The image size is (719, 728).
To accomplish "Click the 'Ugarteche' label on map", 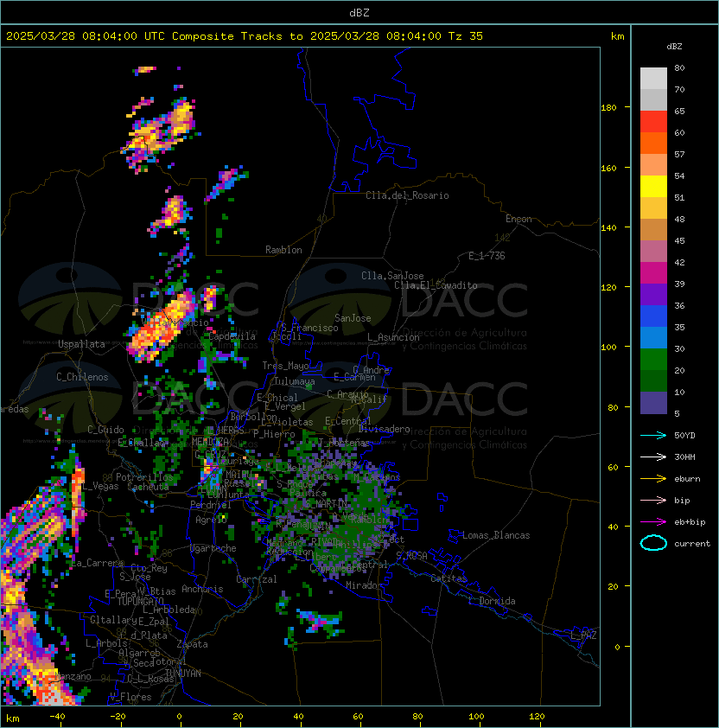I will click(x=213, y=548).
